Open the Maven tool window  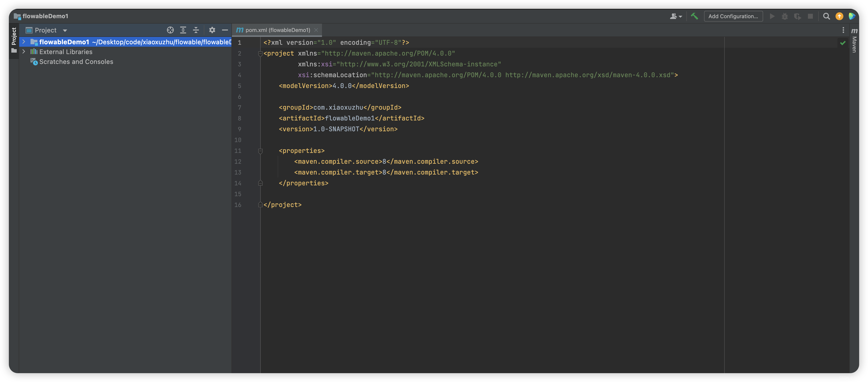coord(854,41)
